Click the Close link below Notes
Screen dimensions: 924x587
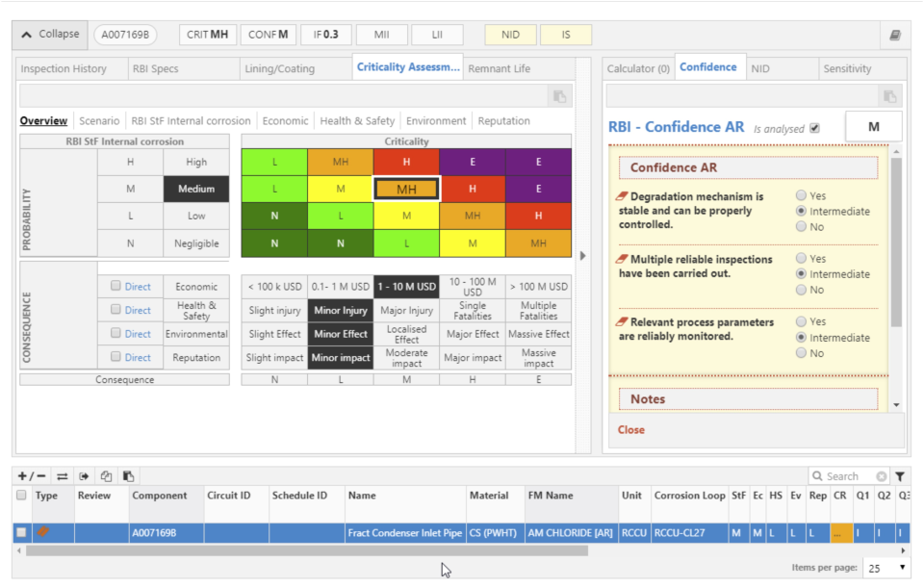pos(631,429)
